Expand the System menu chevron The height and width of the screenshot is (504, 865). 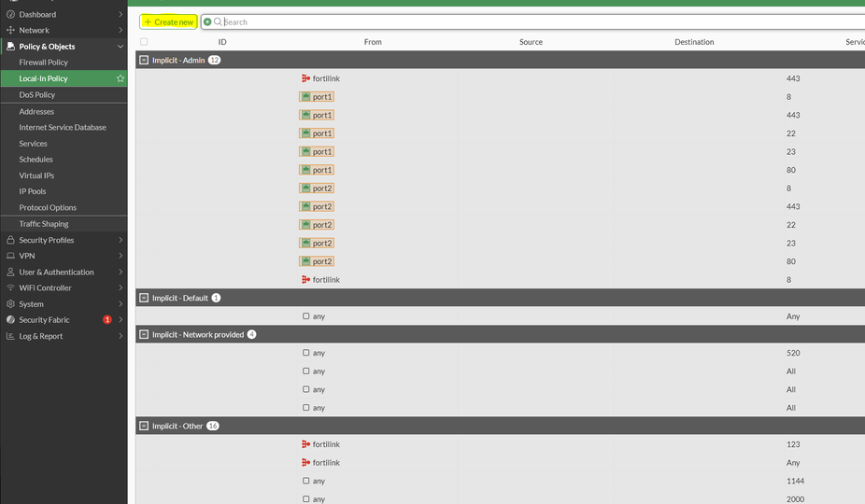(121, 304)
